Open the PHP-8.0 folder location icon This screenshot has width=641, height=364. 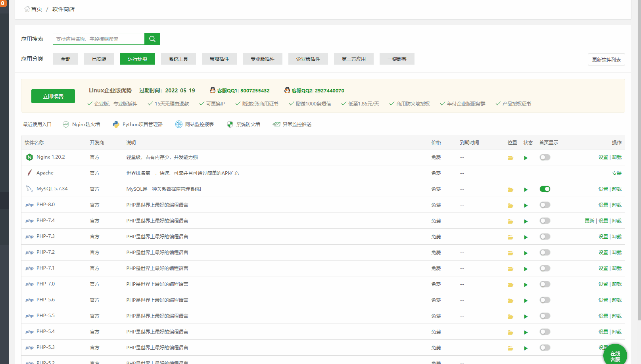[x=510, y=205]
